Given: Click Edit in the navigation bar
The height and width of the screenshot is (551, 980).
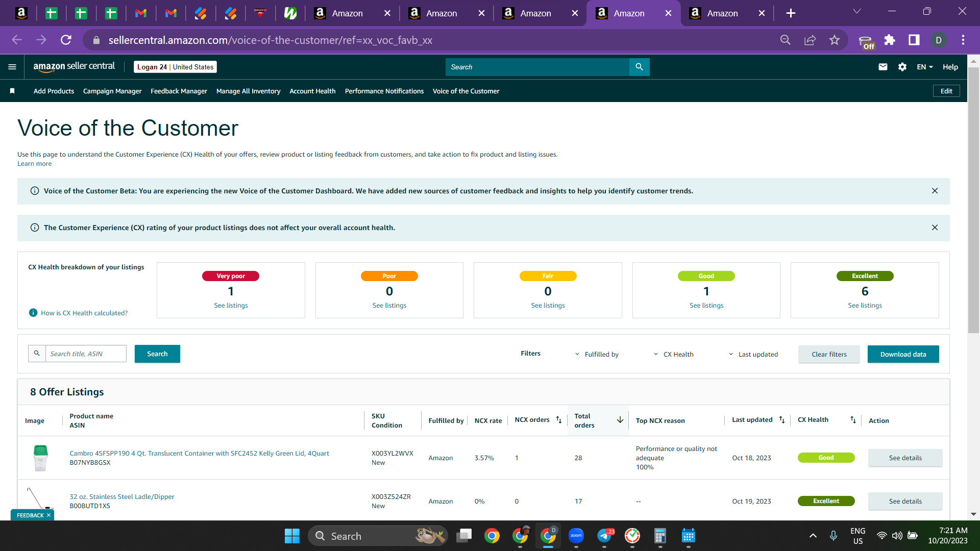Looking at the screenshot, I should click(946, 91).
